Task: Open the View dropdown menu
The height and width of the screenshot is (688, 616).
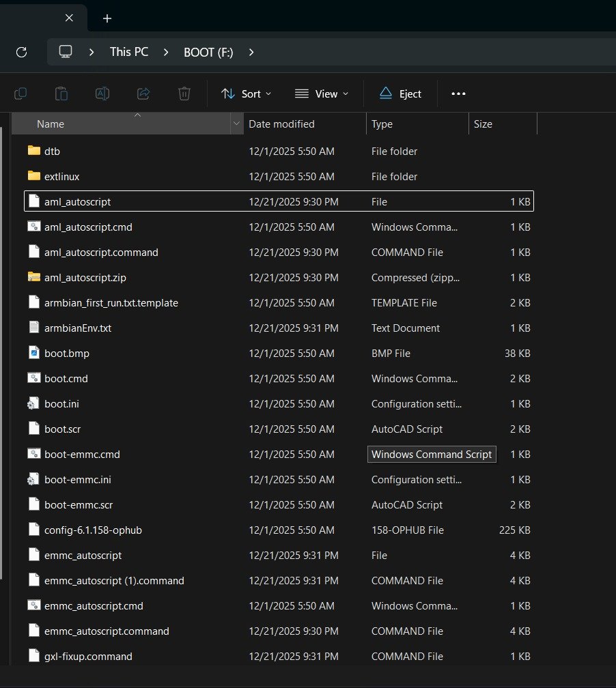Action: tap(322, 94)
